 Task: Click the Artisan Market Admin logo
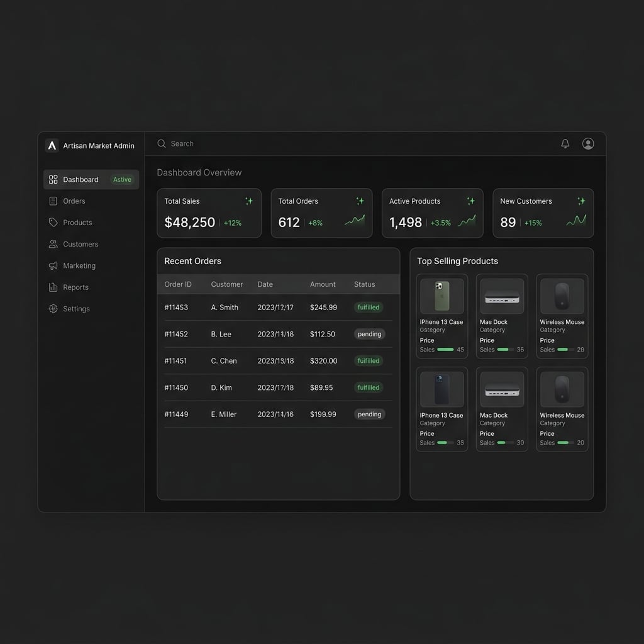(90, 145)
